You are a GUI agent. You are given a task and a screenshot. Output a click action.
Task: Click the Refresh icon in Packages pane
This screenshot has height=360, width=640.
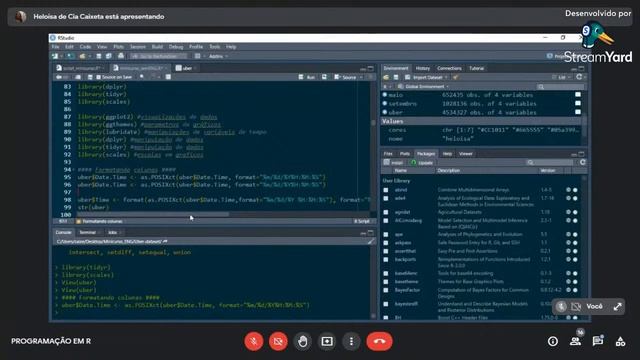(x=582, y=162)
